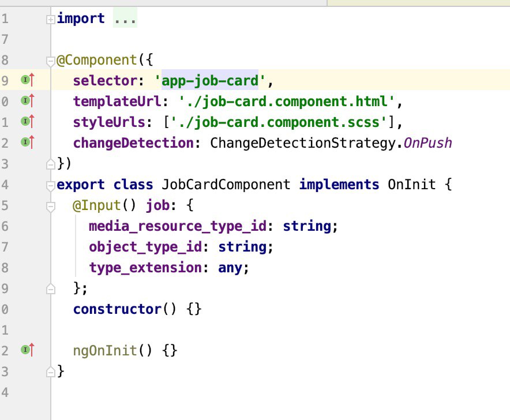Click the implements gutter icon on templateUrl line

pyautogui.click(x=27, y=100)
